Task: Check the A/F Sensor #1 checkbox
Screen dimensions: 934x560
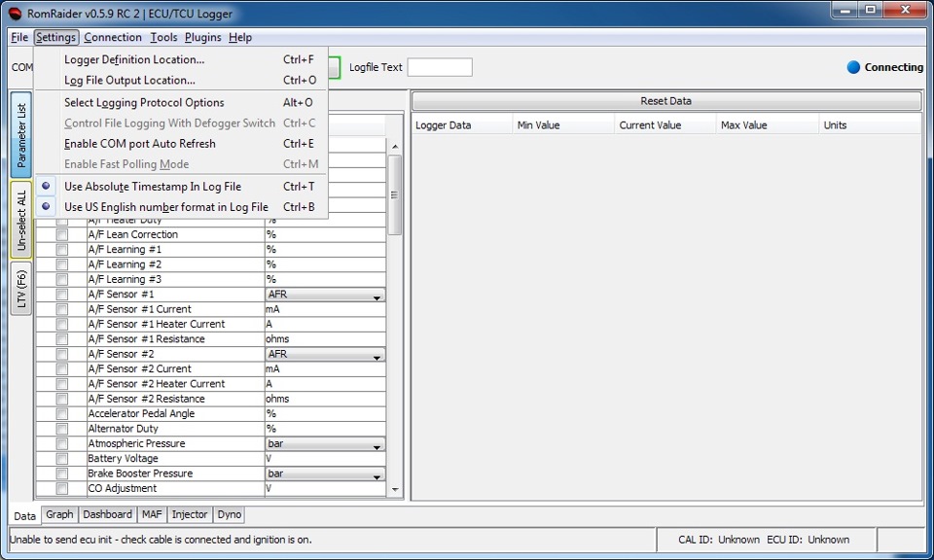Action: tap(61, 294)
